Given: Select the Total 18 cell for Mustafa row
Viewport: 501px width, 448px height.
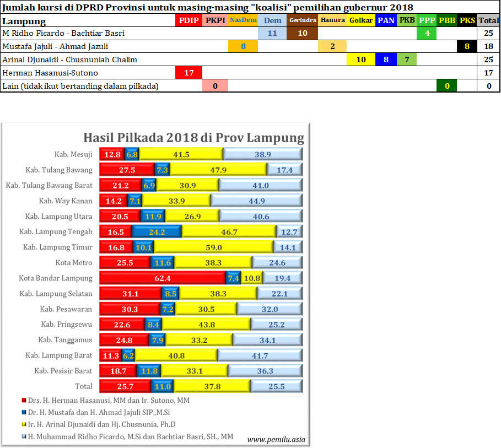Looking at the screenshot, I should (x=488, y=47).
